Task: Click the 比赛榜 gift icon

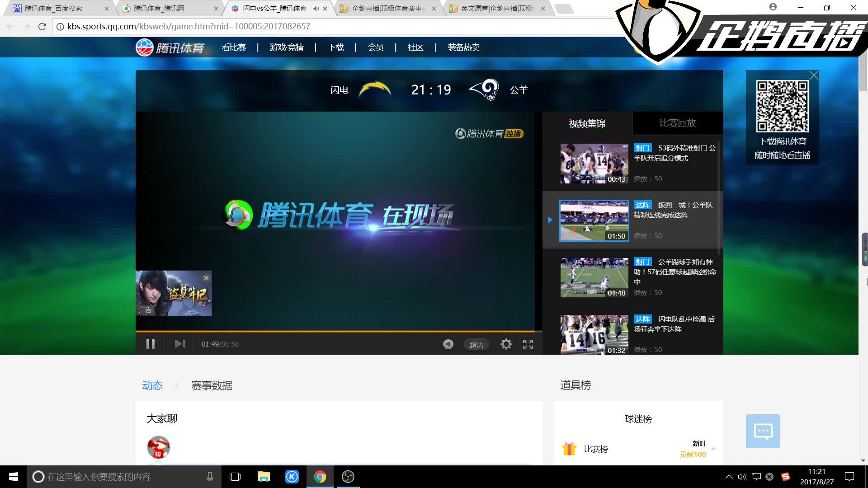Action: coord(569,449)
